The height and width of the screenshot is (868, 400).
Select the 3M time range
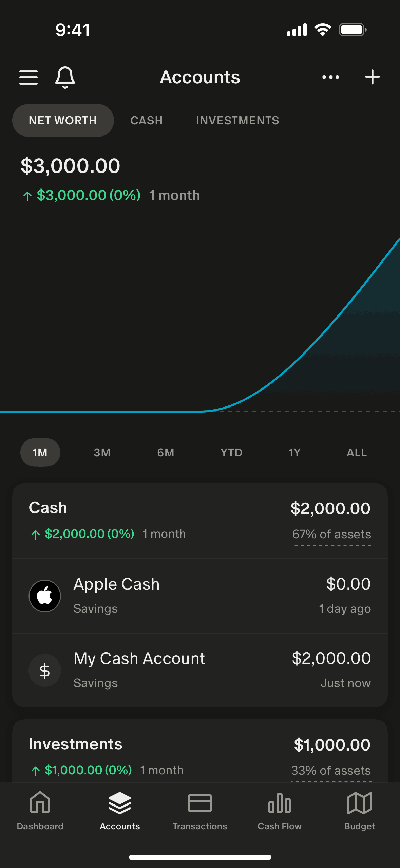point(102,452)
